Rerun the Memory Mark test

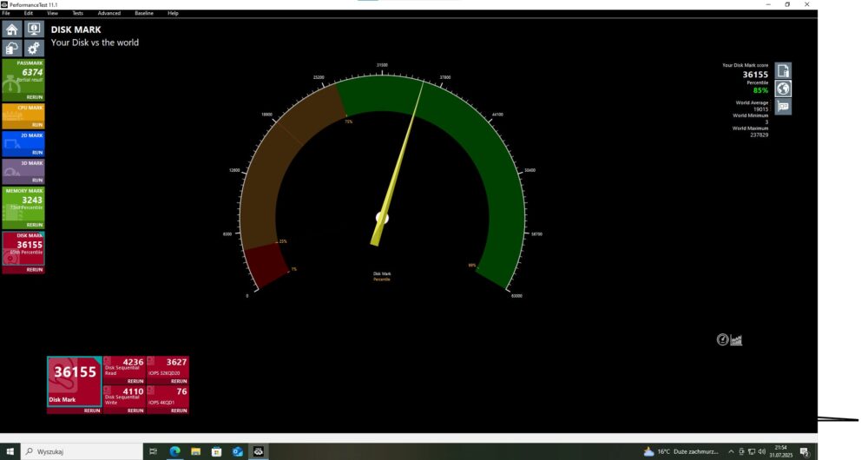point(35,225)
